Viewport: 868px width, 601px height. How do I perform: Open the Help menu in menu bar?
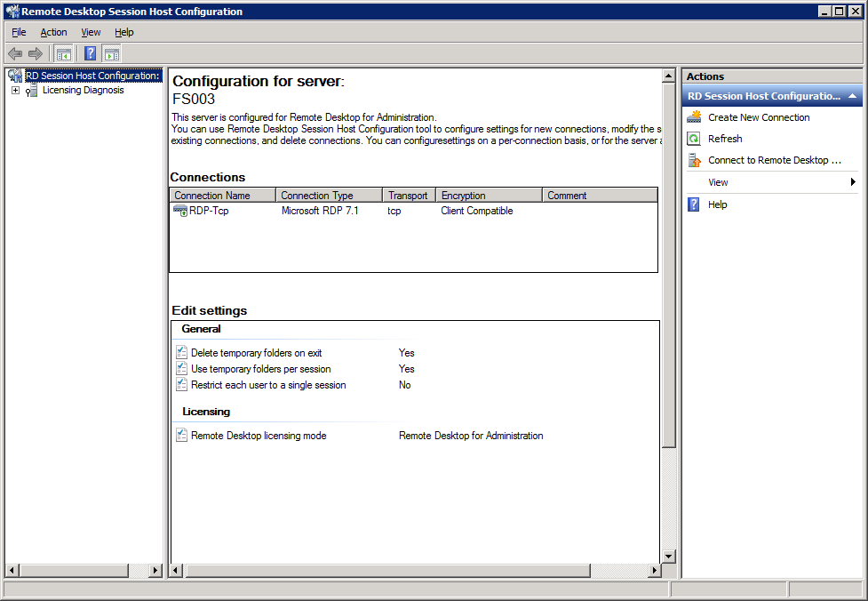click(x=124, y=32)
